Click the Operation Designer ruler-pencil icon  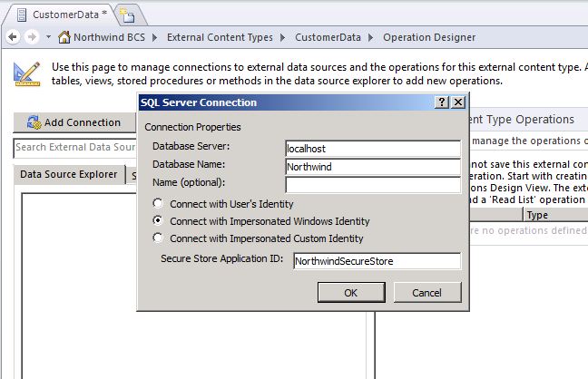tap(26, 73)
